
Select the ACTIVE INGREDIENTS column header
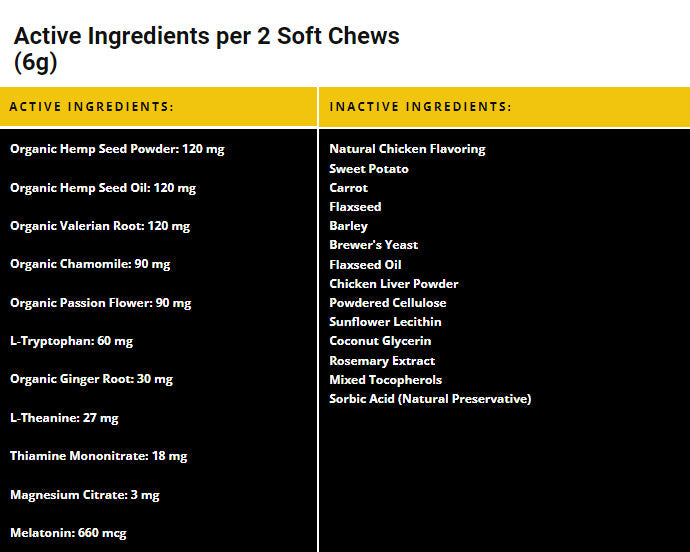tap(92, 107)
